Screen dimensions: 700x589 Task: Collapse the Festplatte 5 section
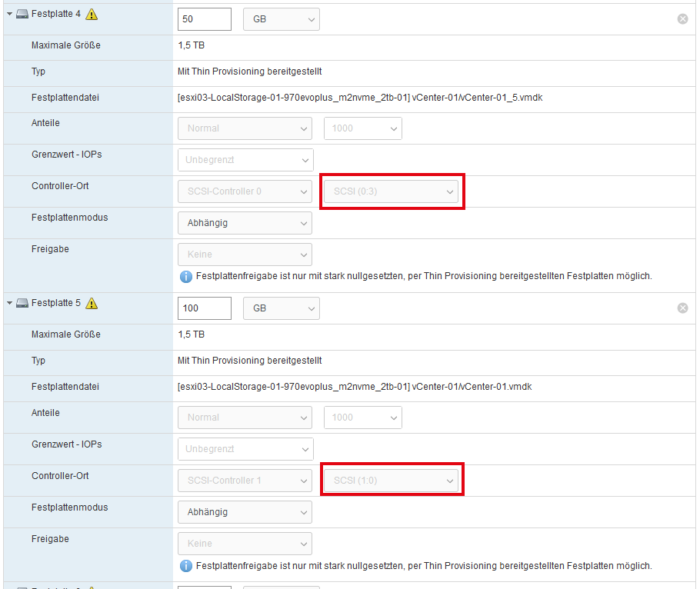point(9,304)
